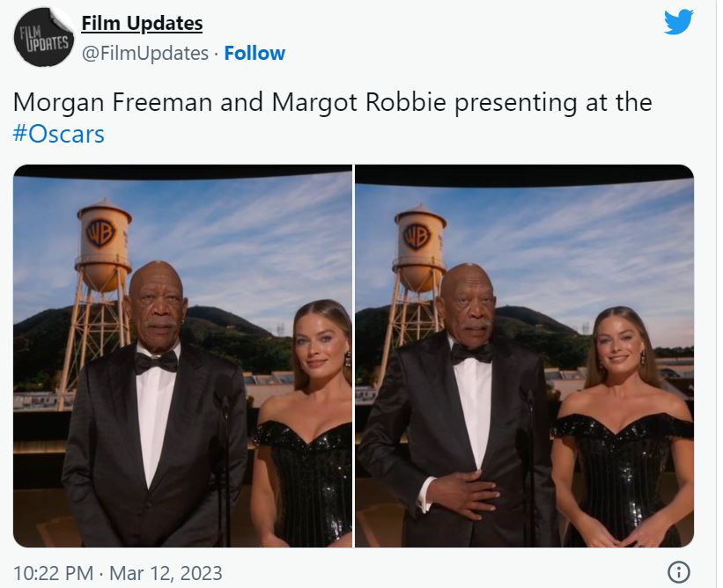Image resolution: width=723 pixels, height=588 pixels.
Task: Open the left photo of the tweet
Action: [x=182, y=356]
